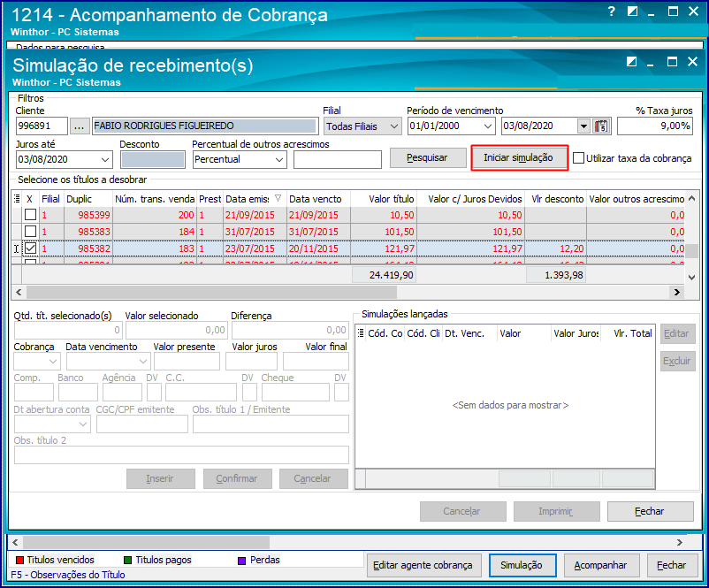The height and width of the screenshot is (588, 709).
Task: Click the client lookup ellipsis button
Action: click(x=80, y=126)
